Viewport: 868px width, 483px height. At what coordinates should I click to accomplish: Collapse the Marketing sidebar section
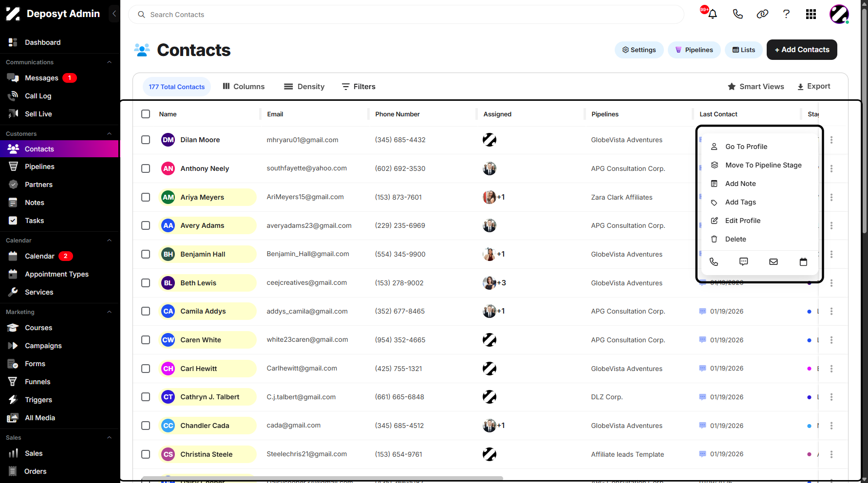[x=109, y=312]
